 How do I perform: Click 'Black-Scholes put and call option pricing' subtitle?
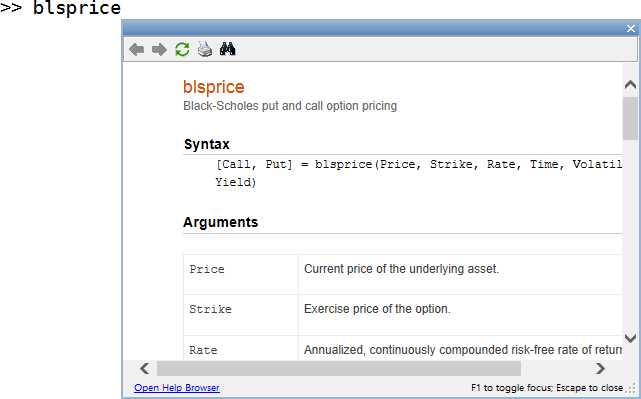[x=290, y=106]
